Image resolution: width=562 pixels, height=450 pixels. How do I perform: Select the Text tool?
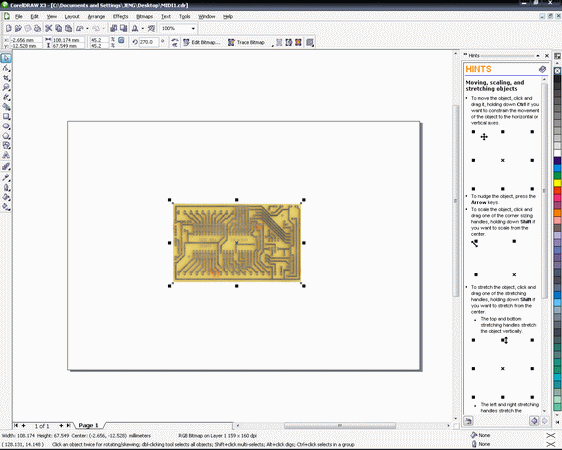tap(6, 155)
